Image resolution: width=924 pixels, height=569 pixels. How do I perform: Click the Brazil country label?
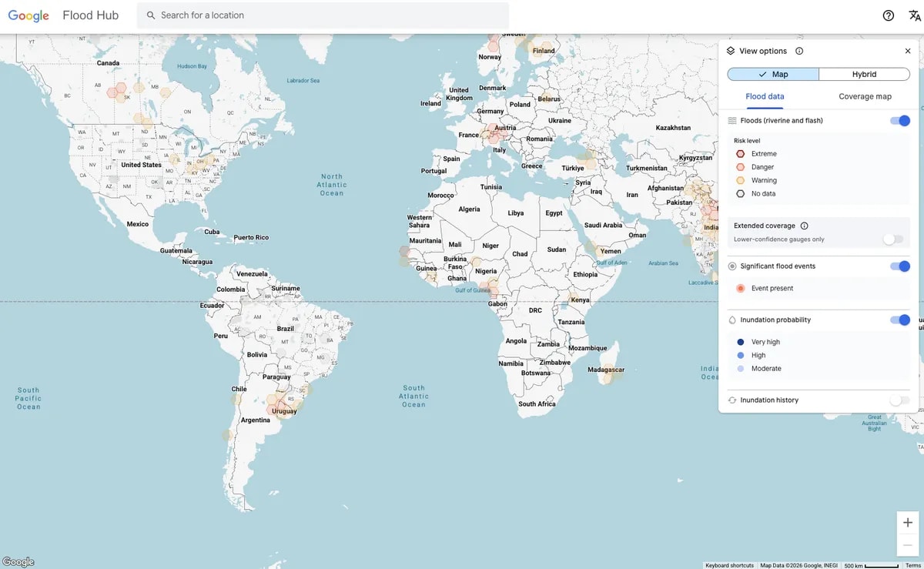pos(285,329)
